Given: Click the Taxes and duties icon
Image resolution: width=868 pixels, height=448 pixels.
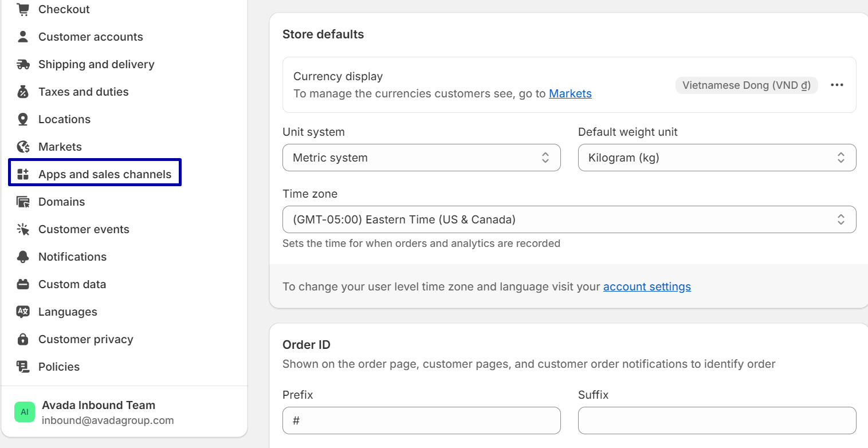Looking at the screenshot, I should (x=23, y=92).
